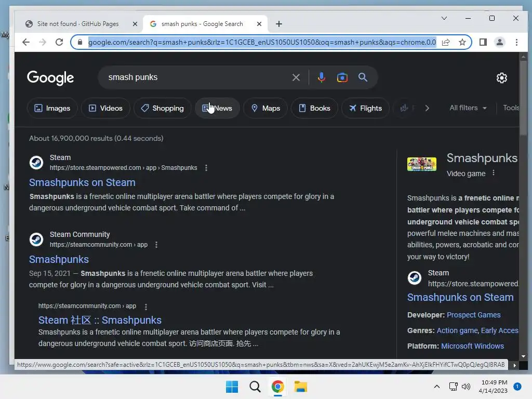Start a search by voice

pyautogui.click(x=321, y=77)
